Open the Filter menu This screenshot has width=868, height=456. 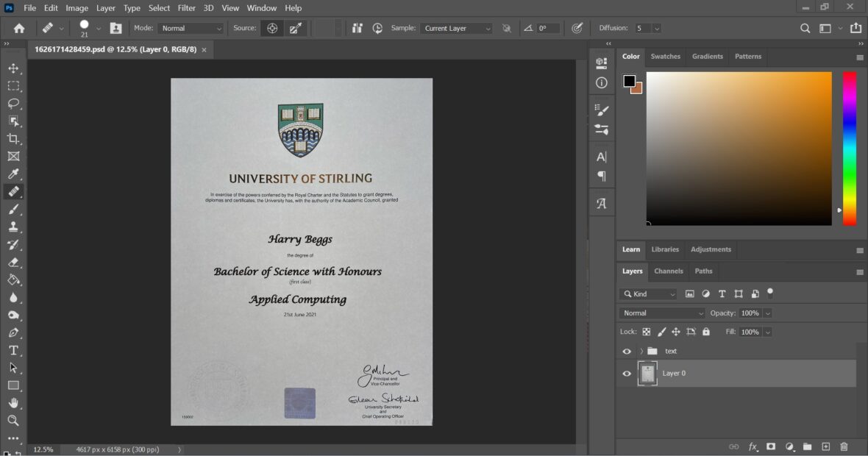pyautogui.click(x=186, y=7)
